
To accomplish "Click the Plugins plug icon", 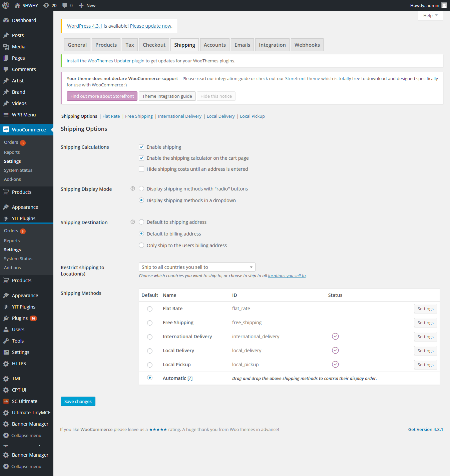I will (6, 318).
